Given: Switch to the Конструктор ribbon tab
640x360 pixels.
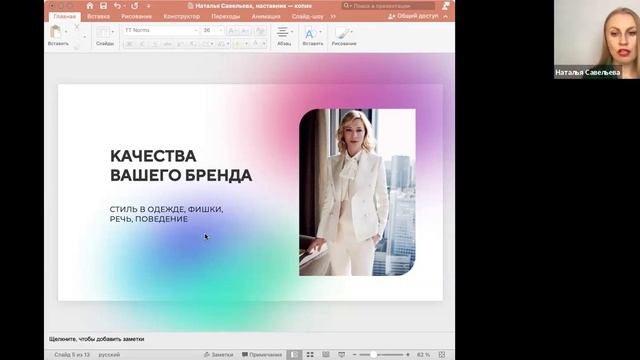Looking at the screenshot, I should click(182, 16).
